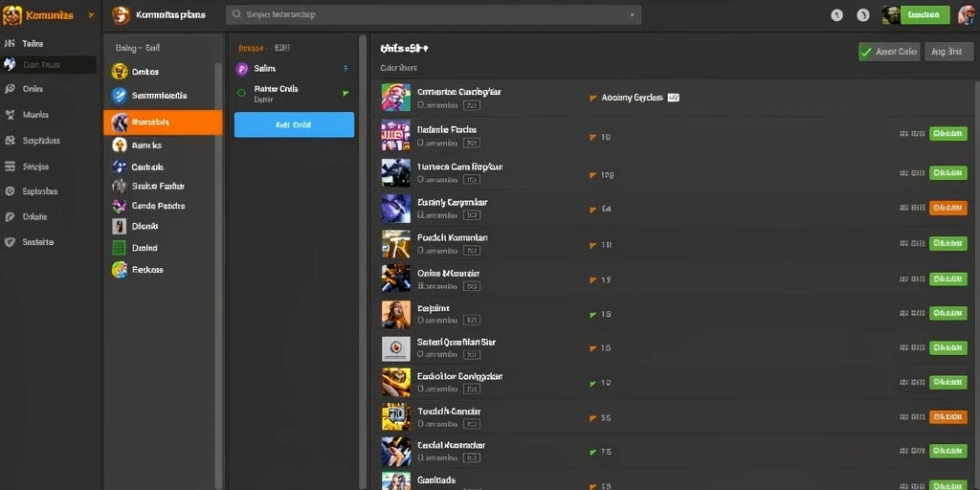Click the round orange logo beside Komunitas plans
This screenshot has height=490, width=980.
[121, 15]
